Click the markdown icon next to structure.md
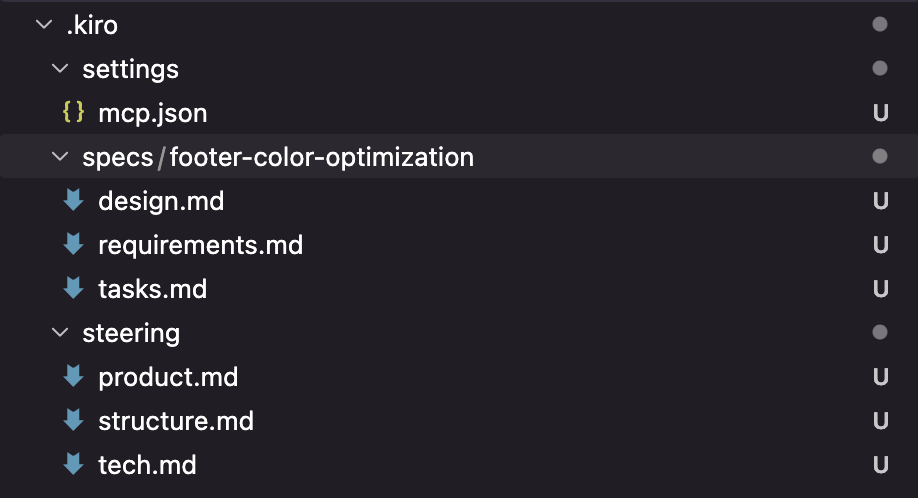 point(73,420)
